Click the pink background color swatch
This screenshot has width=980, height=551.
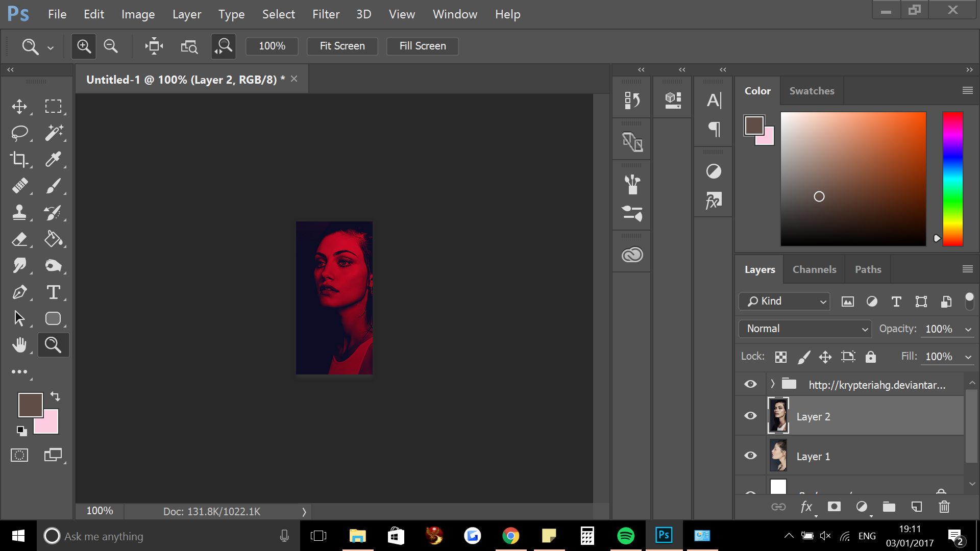50,426
